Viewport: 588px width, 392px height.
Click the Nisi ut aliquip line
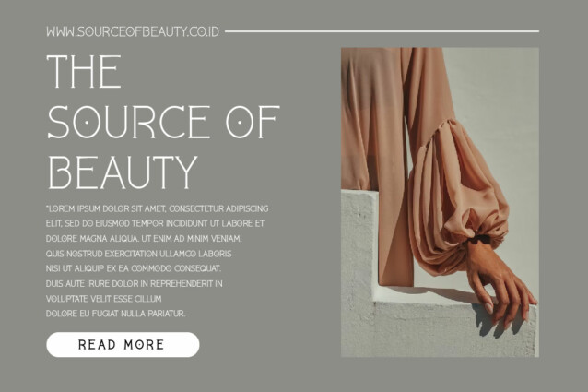coord(134,268)
